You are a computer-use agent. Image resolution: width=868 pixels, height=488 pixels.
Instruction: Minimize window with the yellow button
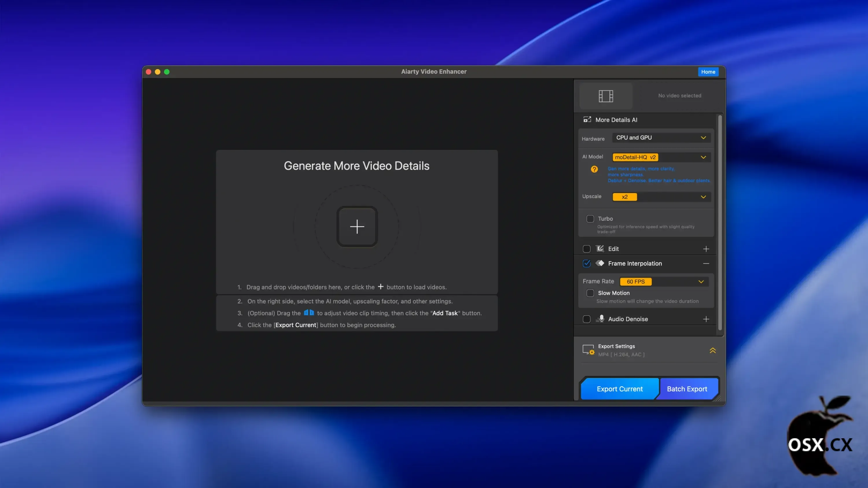pyautogui.click(x=157, y=72)
